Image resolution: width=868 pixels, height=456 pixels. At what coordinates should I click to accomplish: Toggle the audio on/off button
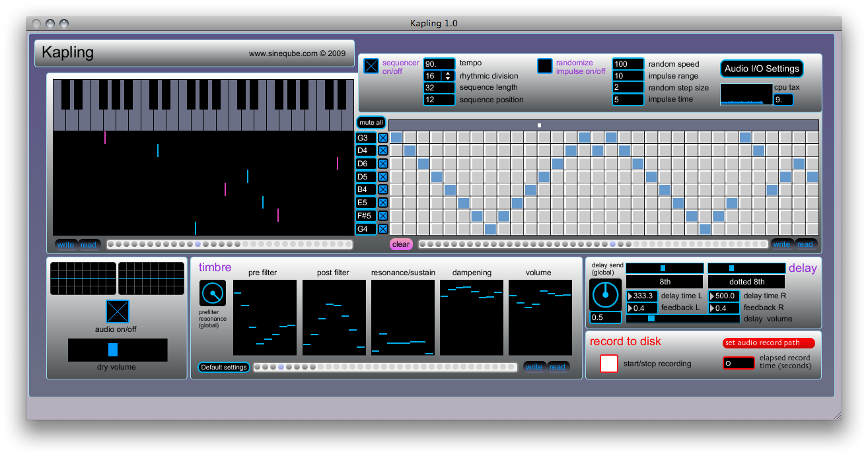(x=118, y=311)
